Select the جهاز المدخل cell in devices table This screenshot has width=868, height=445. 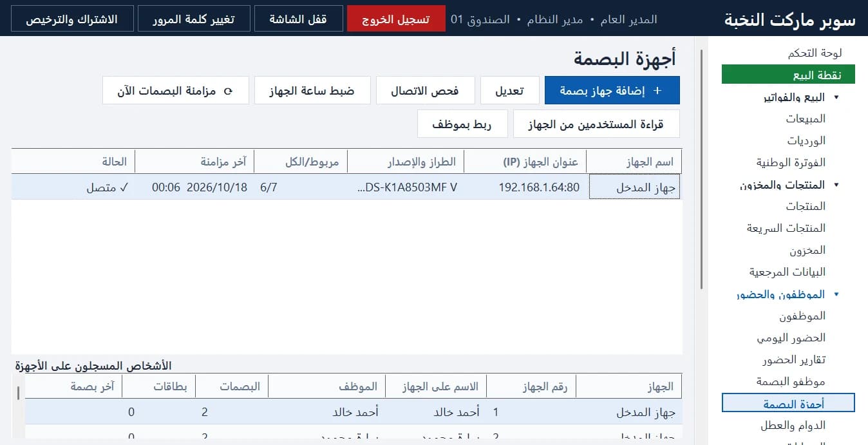pos(634,187)
